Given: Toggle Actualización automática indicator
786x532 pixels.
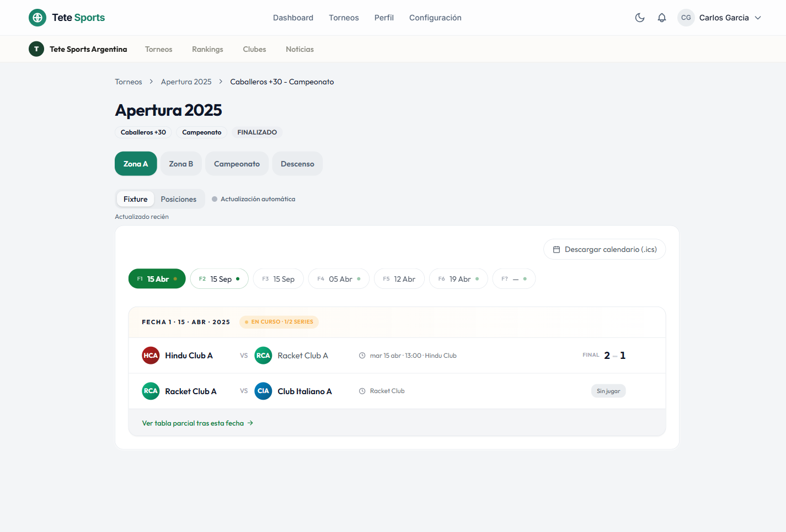Looking at the screenshot, I should 215,199.
